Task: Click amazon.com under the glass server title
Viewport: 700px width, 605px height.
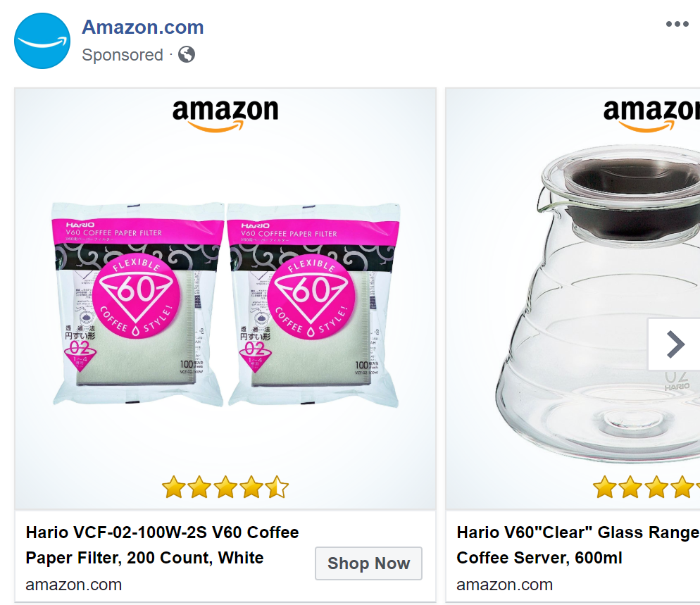Action: tap(505, 585)
